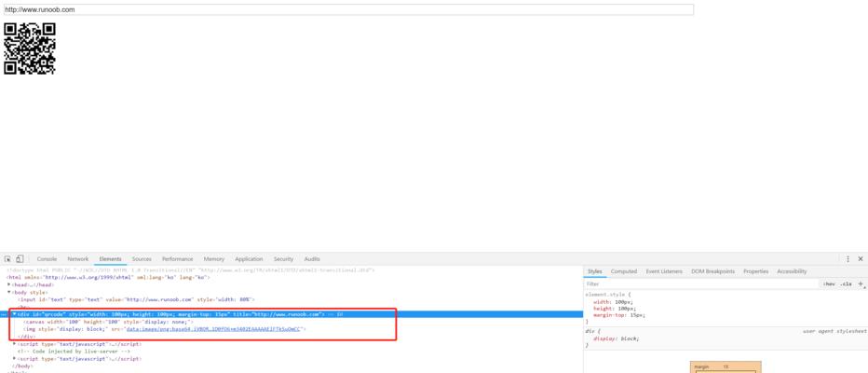Switch to the Console tab
This screenshot has width=868, height=373.
coord(47,259)
